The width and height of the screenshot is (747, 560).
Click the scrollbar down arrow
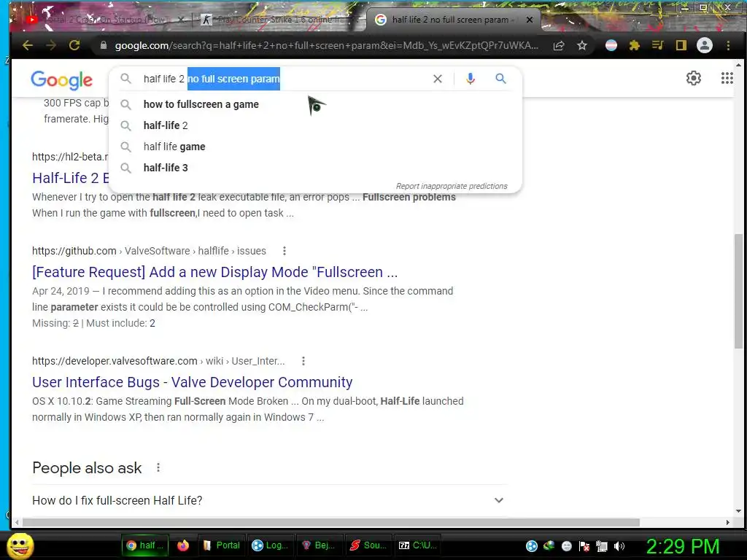(738, 511)
